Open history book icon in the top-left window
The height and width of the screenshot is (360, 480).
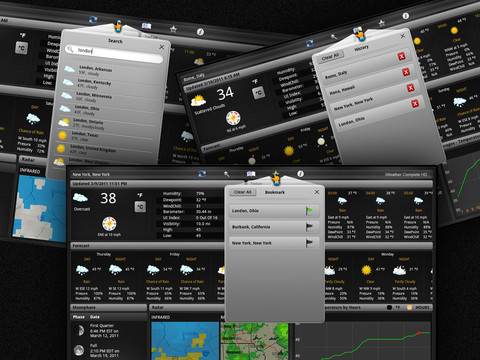(146, 26)
